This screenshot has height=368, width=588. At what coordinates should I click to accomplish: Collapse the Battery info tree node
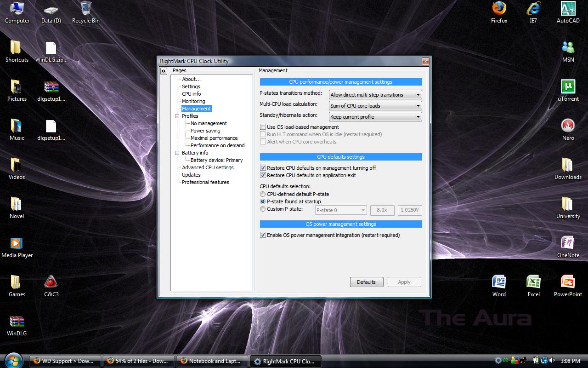tap(177, 153)
